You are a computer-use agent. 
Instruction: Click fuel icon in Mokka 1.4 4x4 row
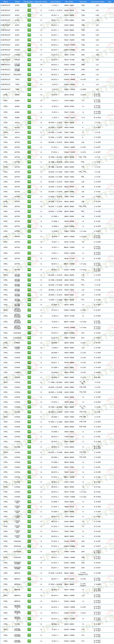tap(29, 613)
